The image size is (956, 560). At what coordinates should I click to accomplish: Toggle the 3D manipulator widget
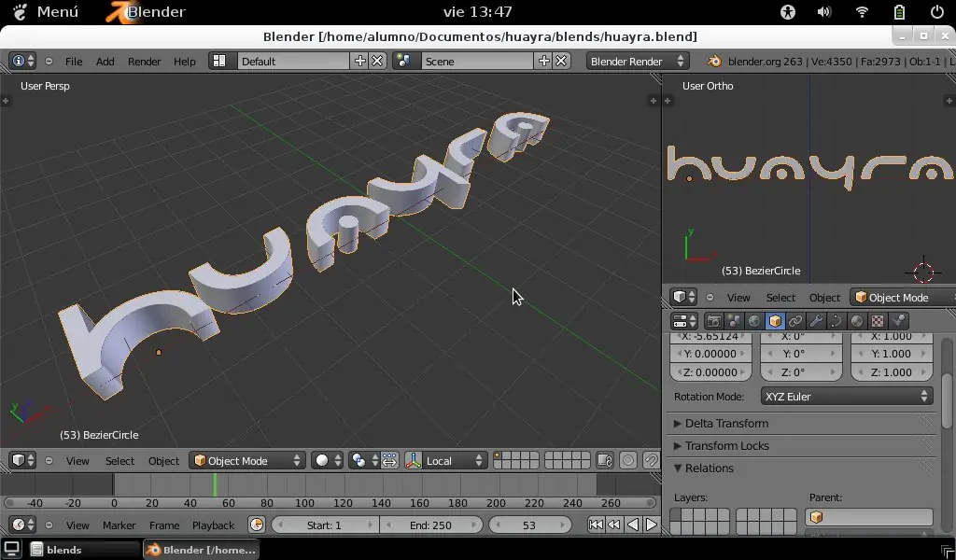[414, 460]
